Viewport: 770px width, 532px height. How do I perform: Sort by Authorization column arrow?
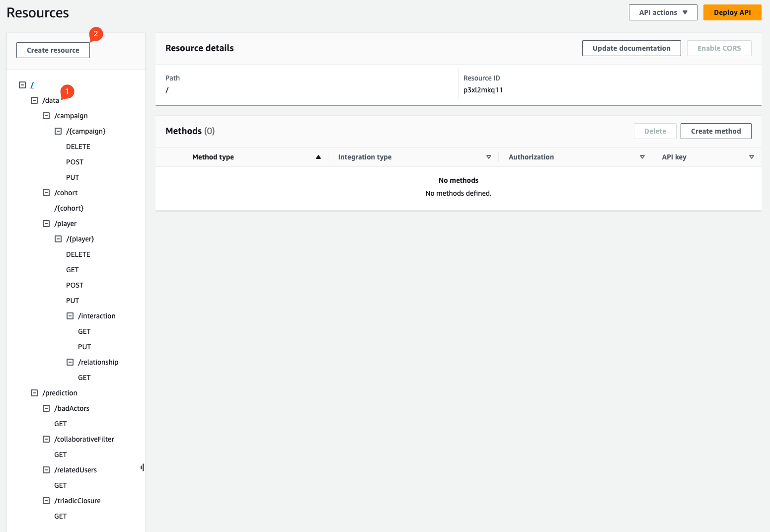(642, 157)
